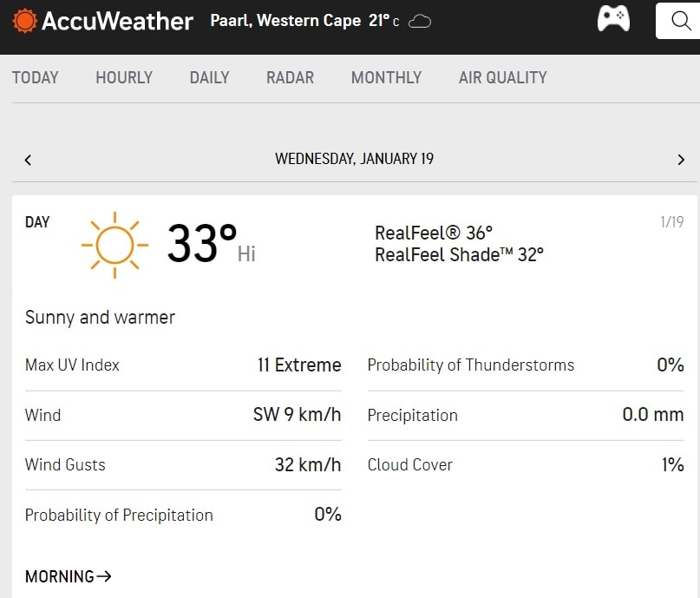Click the AccuWeather brand name
This screenshot has width=700, height=598.
click(117, 20)
